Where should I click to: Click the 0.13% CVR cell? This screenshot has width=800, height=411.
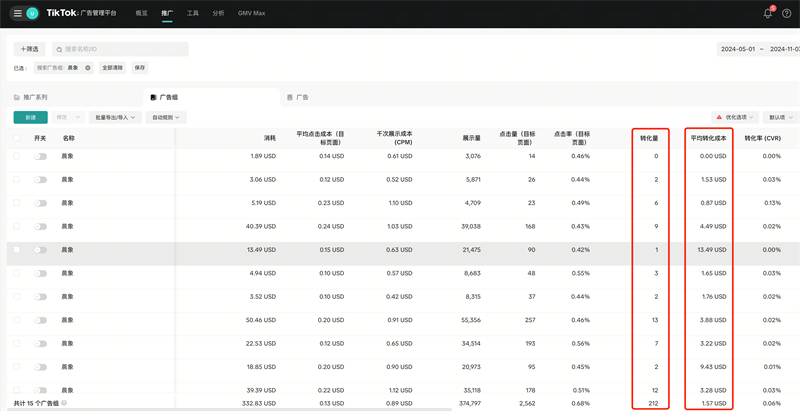click(x=772, y=203)
